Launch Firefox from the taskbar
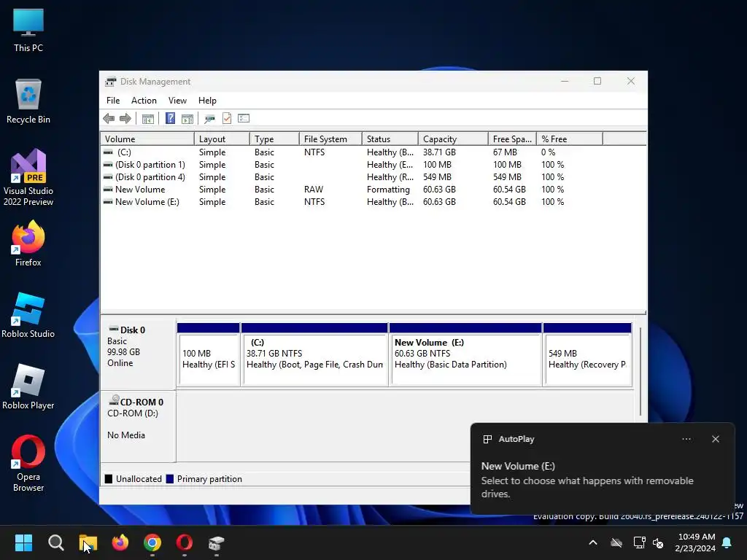 [120, 542]
